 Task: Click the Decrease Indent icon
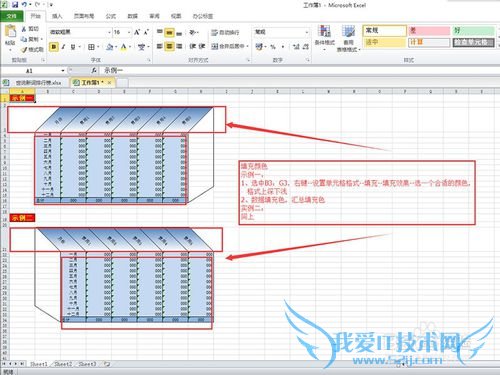(x=193, y=46)
